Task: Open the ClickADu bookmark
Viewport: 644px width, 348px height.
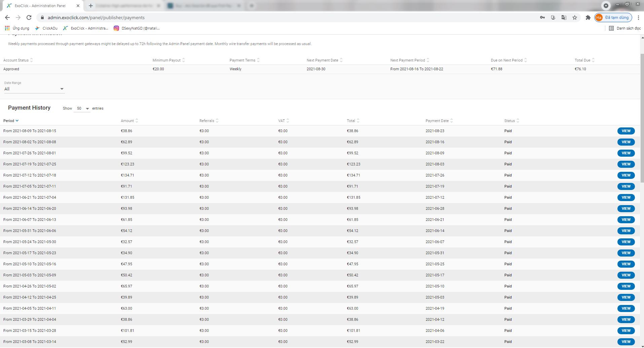Action: click(46, 28)
